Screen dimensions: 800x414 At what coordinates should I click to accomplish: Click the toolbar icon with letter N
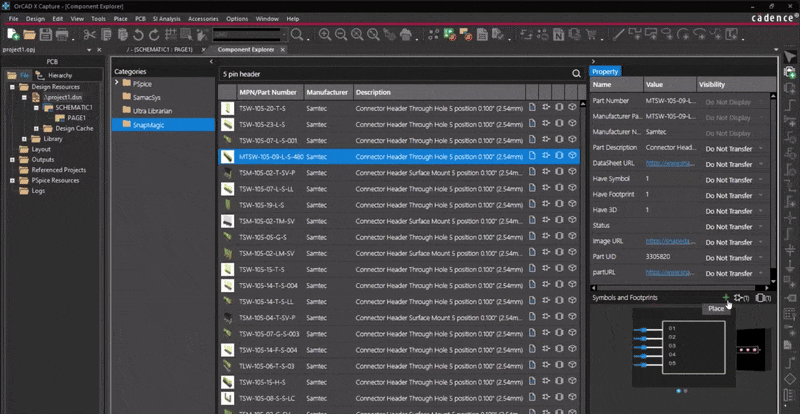tap(559, 35)
